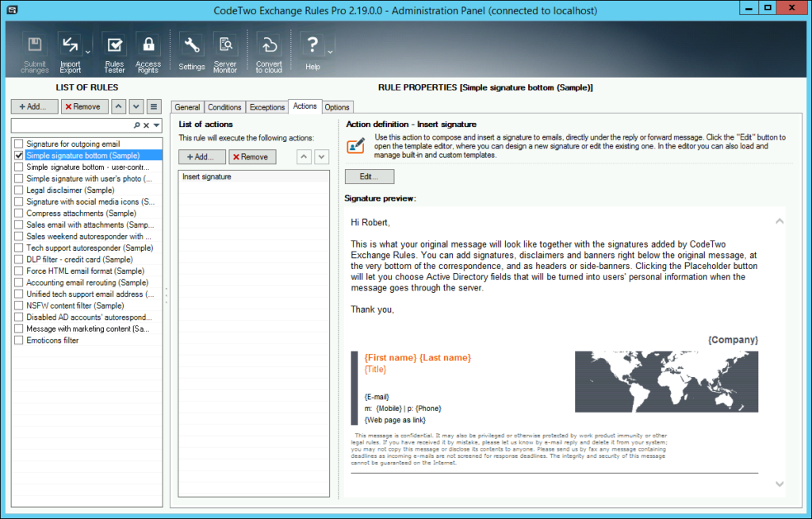Enable Emoticons filter rule checkbox
812x519 pixels.
click(19, 340)
